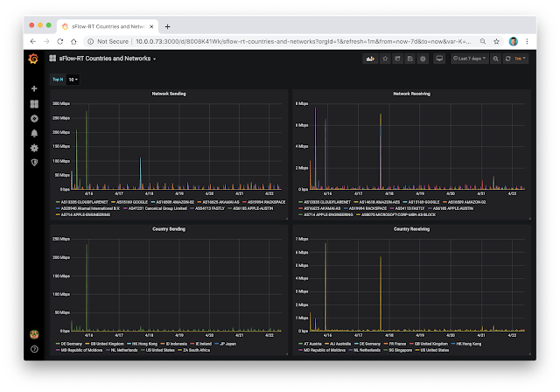This screenshot has height=392, width=560.
Task: Bookmark this page with the star icon
Action: point(496,41)
